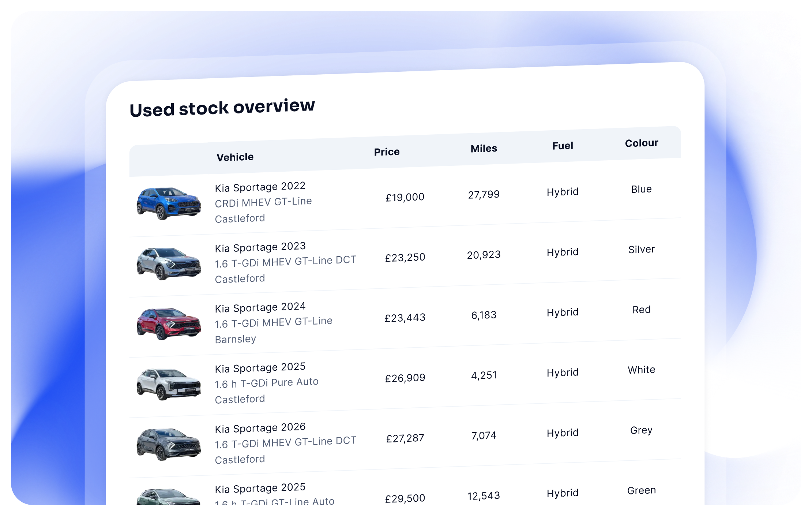Screen dimensions: 812x516
Task: Select the Colour column header
Action: point(642,143)
